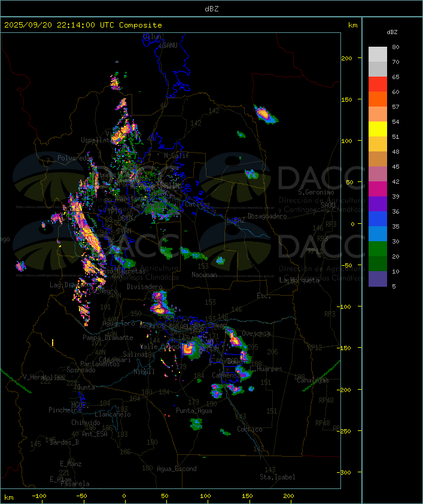
Task: Click the E_Manz label
Action: click(x=71, y=464)
